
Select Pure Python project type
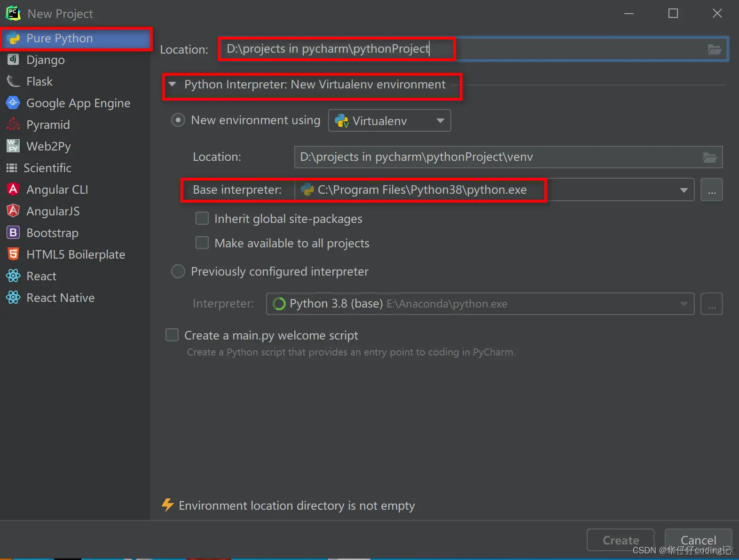tap(75, 39)
